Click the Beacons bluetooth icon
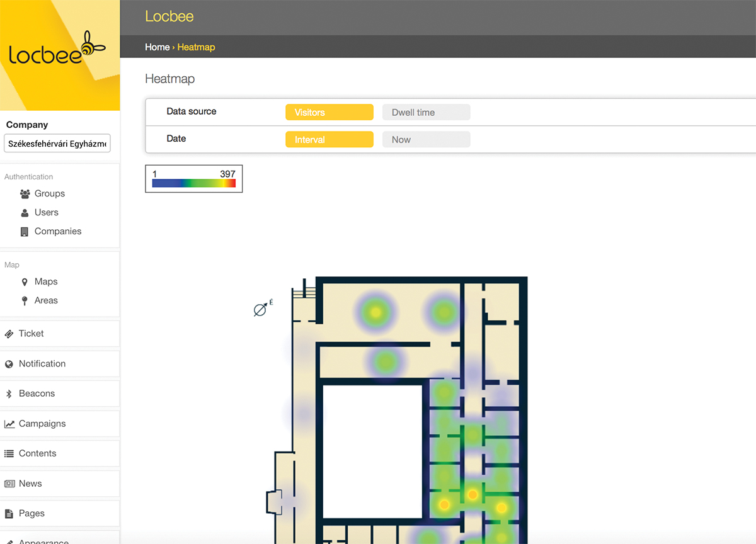756x544 pixels. tap(9, 394)
